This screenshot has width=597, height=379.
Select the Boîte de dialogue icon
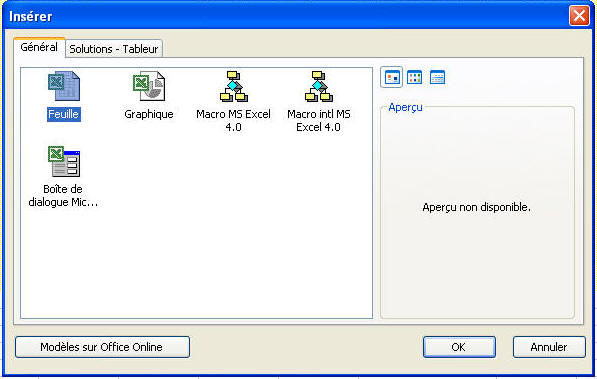pyautogui.click(x=64, y=162)
